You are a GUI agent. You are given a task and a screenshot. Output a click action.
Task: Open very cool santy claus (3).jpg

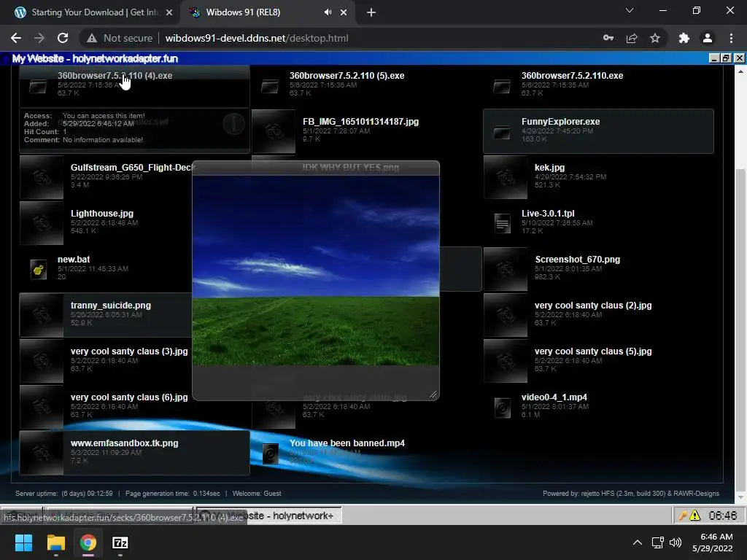(129, 351)
